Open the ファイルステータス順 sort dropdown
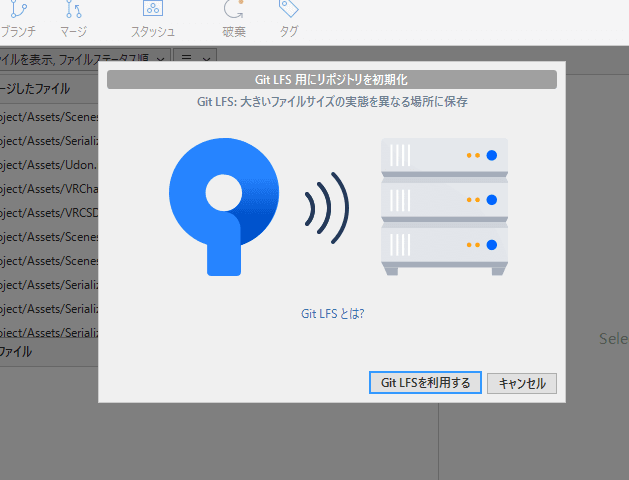Screen dimensions: 629x480 pos(84,58)
